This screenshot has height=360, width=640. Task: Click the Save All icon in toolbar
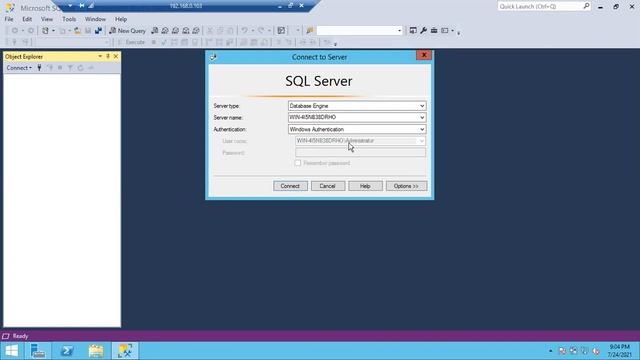(98, 31)
